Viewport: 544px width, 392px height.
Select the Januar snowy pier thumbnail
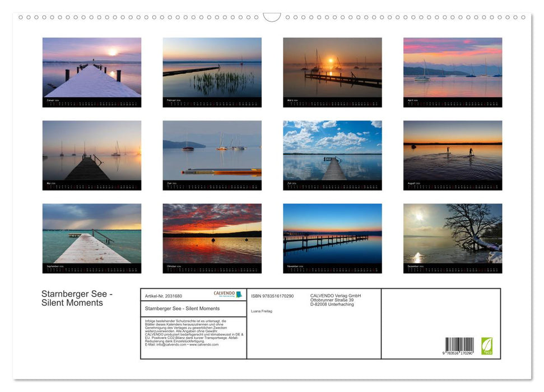(x=92, y=67)
